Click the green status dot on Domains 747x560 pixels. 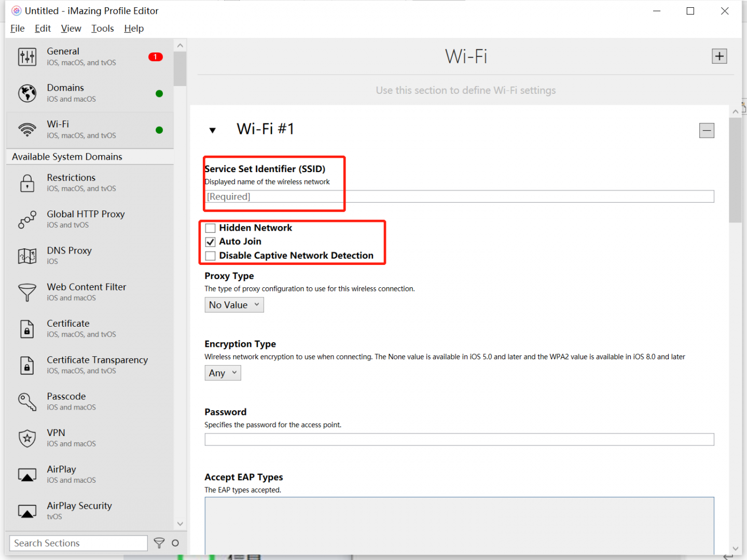coord(159,93)
